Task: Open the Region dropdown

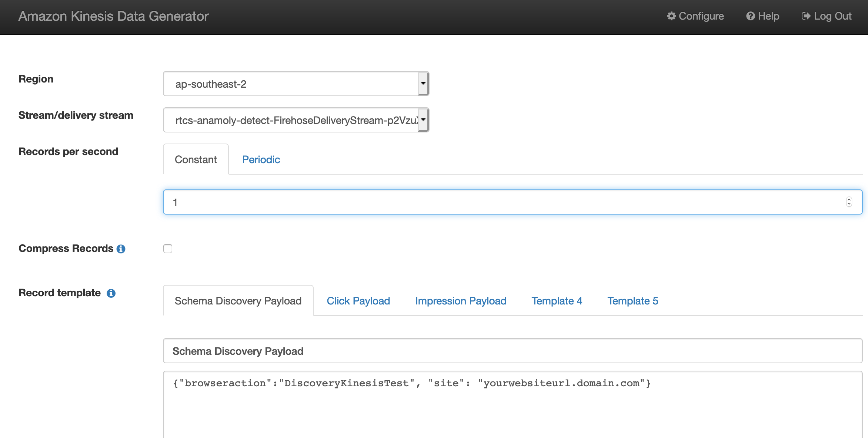Action: point(296,84)
